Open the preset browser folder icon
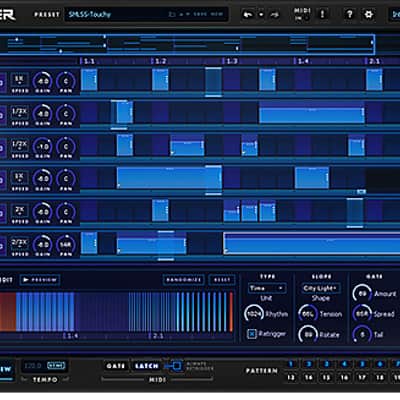The height and width of the screenshot is (400, 400). [x=172, y=14]
